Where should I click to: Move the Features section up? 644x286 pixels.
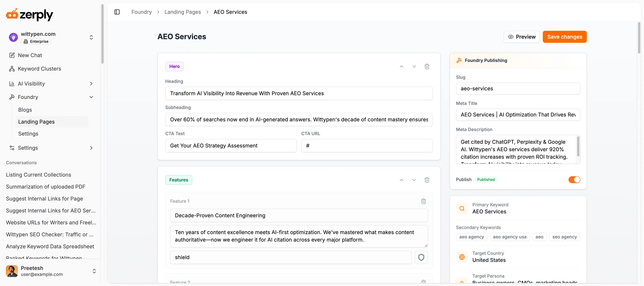coord(401,180)
